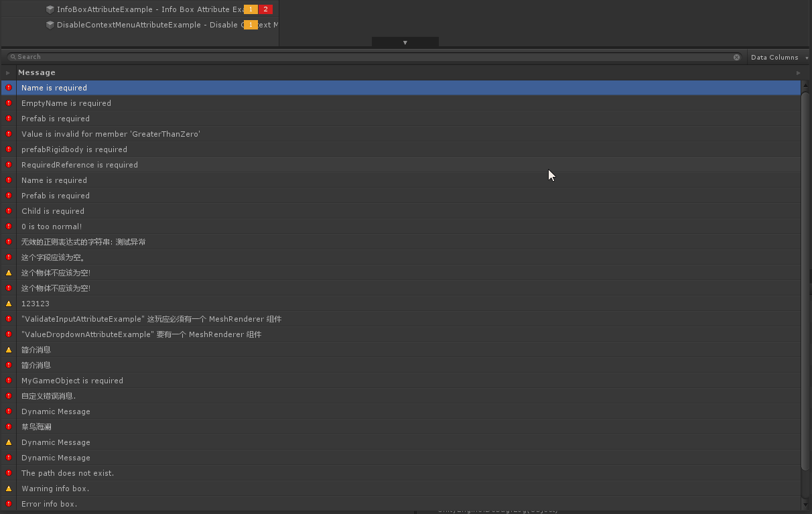Select the InfoBoxAttributeExample tree item

(147, 9)
